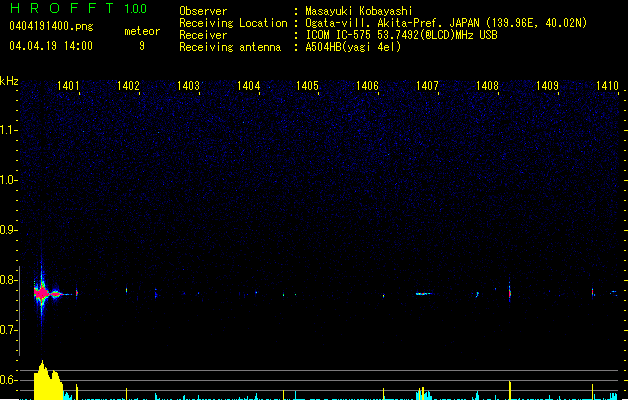Click the 1402 time marker
The width and height of the screenshot is (629, 400).
tap(128, 86)
